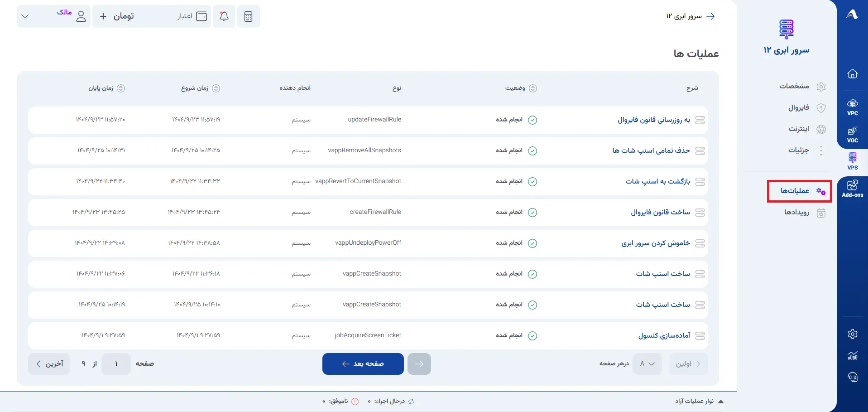Open جزئیات menu item
Image resolution: width=868 pixels, height=412 pixels.
pyautogui.click(x=807, y=150)
